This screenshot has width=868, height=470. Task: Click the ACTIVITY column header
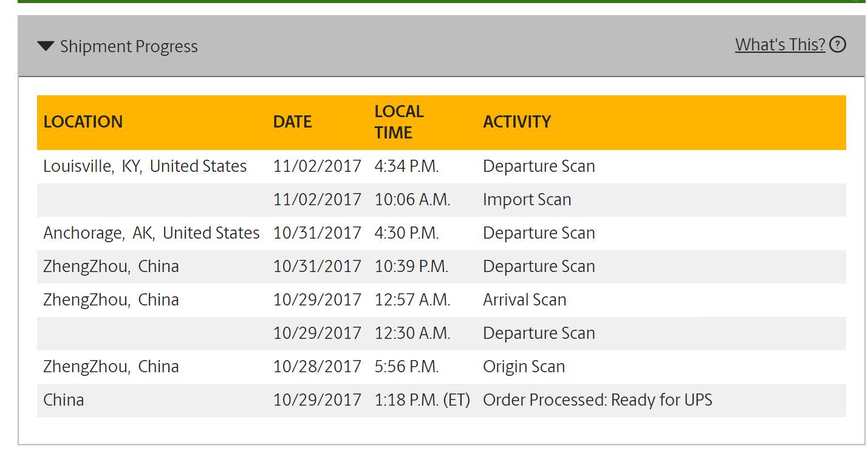coord(517,122)
